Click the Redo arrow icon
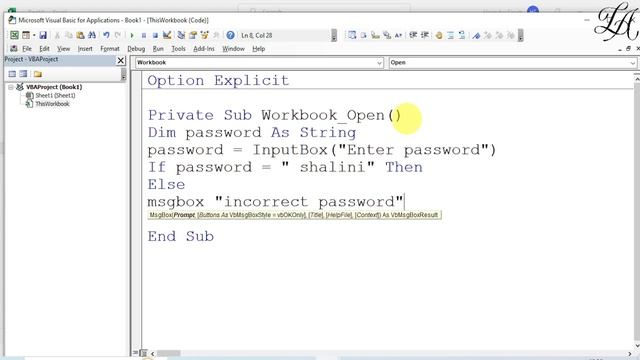This screenshot has height=360, width=640. click(118, 36)
